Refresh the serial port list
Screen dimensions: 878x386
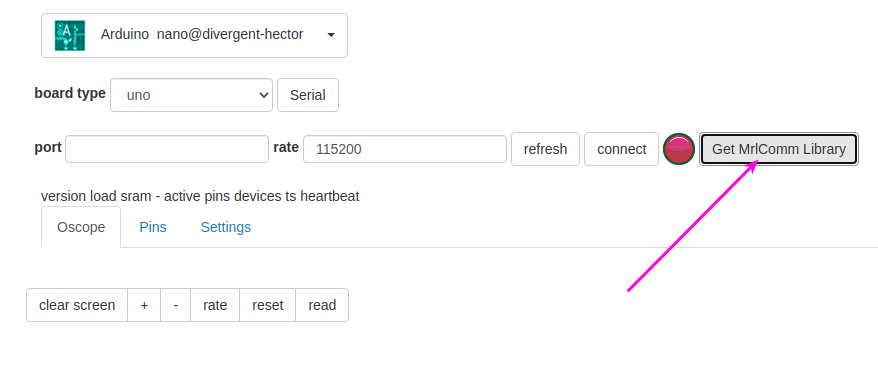point(545,149)
